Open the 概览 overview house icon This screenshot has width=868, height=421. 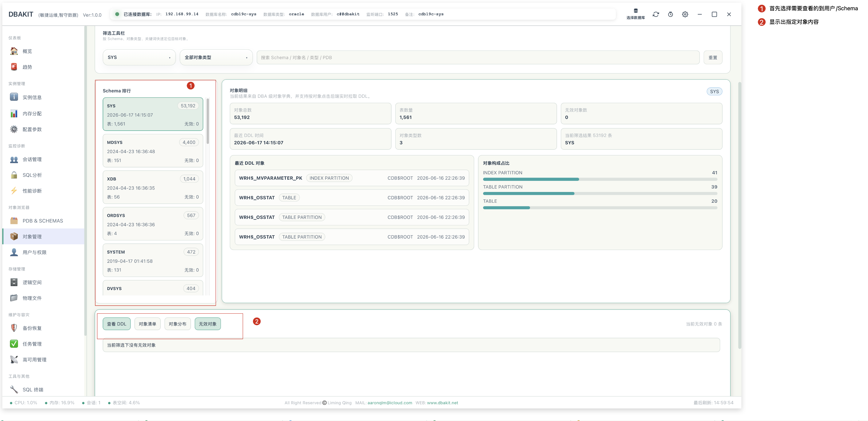point(14,51)
